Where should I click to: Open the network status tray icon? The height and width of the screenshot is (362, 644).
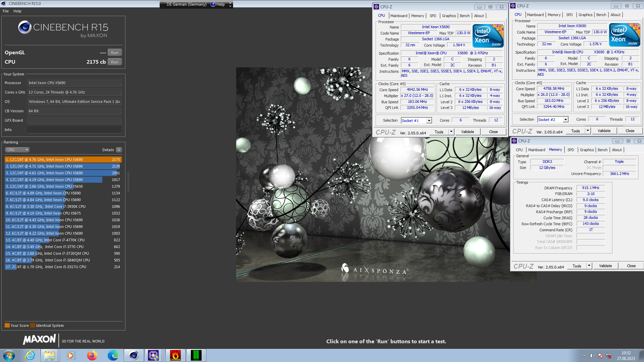(608, 356)
